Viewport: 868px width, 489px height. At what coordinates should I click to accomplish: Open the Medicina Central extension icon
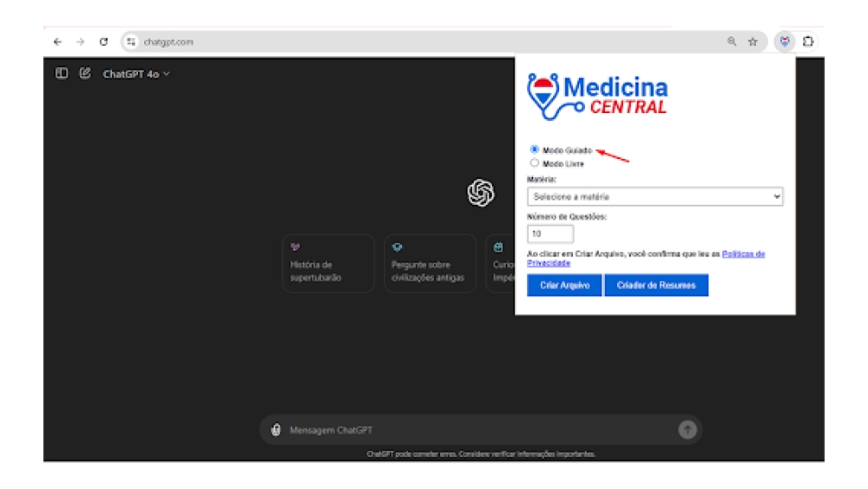pos(785,42)
